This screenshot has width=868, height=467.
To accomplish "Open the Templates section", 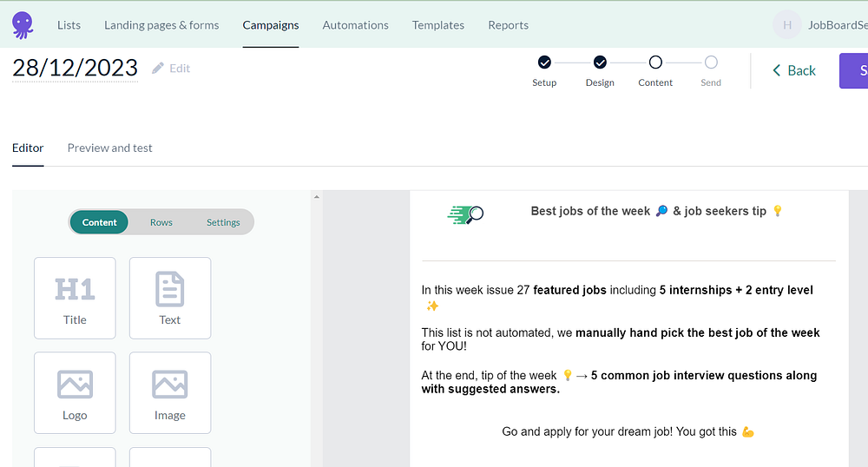I will click(x=437, y=25).
